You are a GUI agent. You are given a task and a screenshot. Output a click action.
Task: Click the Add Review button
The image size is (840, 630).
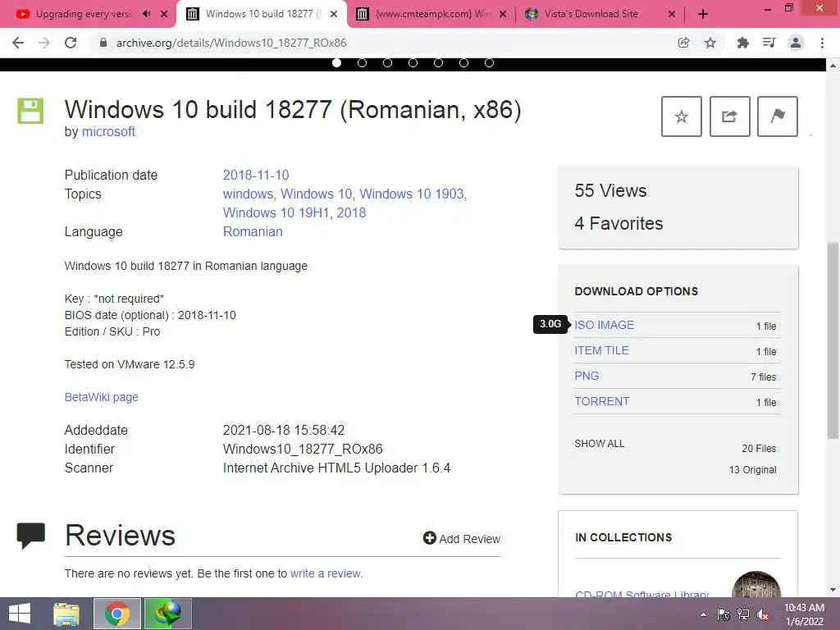coord(461,538)
